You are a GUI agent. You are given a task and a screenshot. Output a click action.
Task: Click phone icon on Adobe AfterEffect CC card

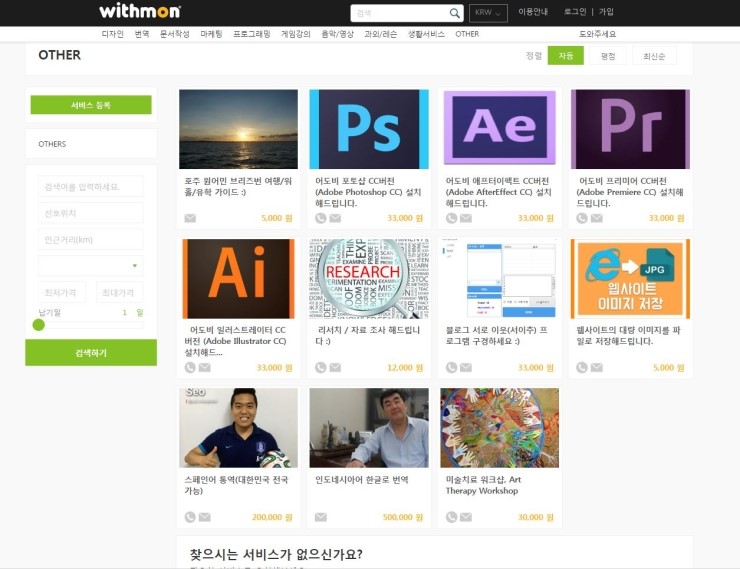pyautogui.click(x=452, y=218)
